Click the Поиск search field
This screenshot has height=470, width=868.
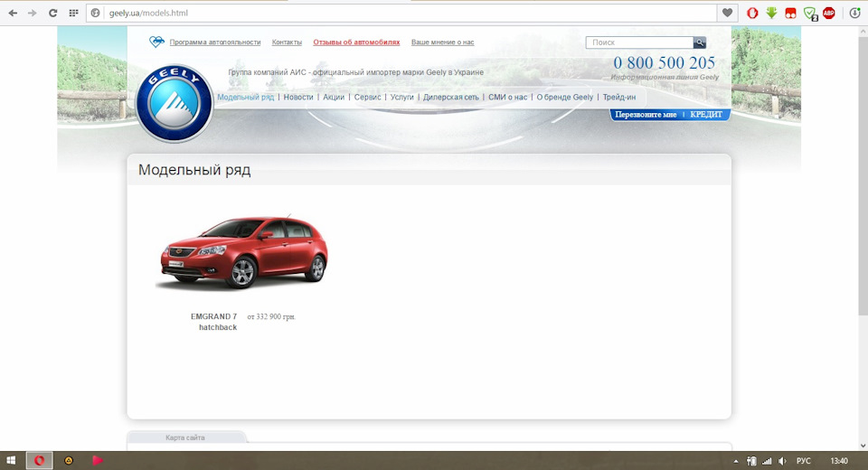point(639,42)
